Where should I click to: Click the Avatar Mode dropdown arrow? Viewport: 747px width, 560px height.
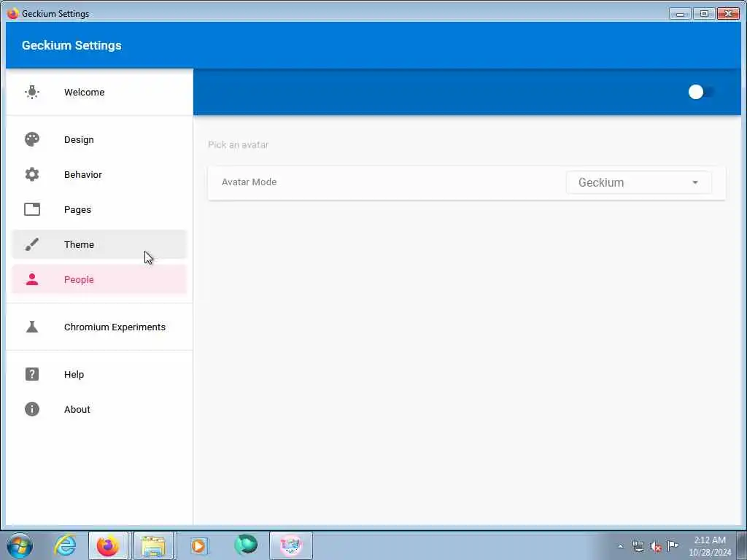coord(695,182)
